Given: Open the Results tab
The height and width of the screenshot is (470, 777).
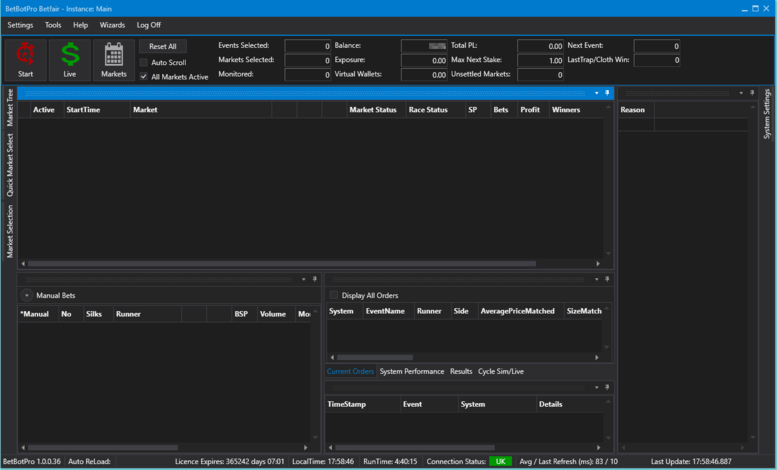Looking at the screenshot, I should [461, 371].
